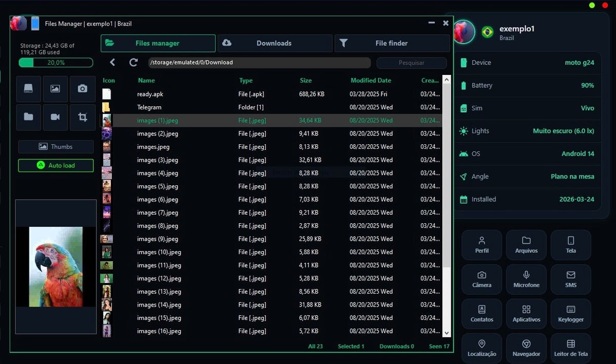Select the storage drive icon
Screen dimensions: 616x364
[29, 88]
